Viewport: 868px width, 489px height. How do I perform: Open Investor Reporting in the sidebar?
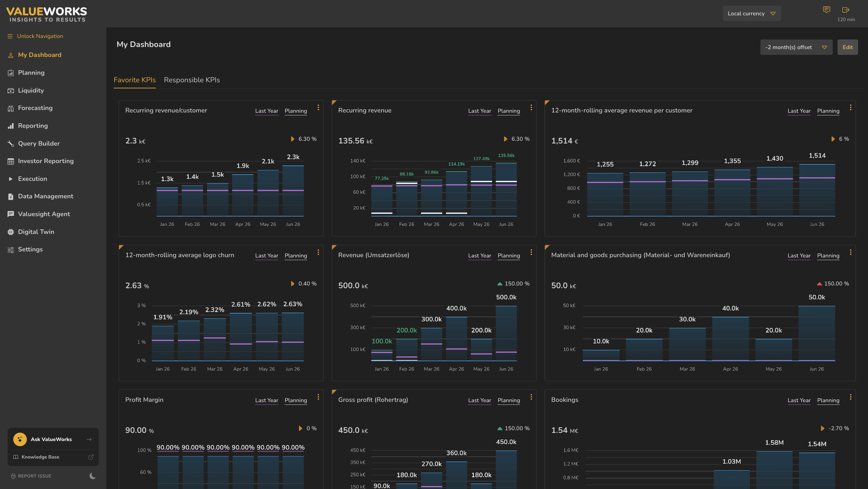(x=46, y=161)
